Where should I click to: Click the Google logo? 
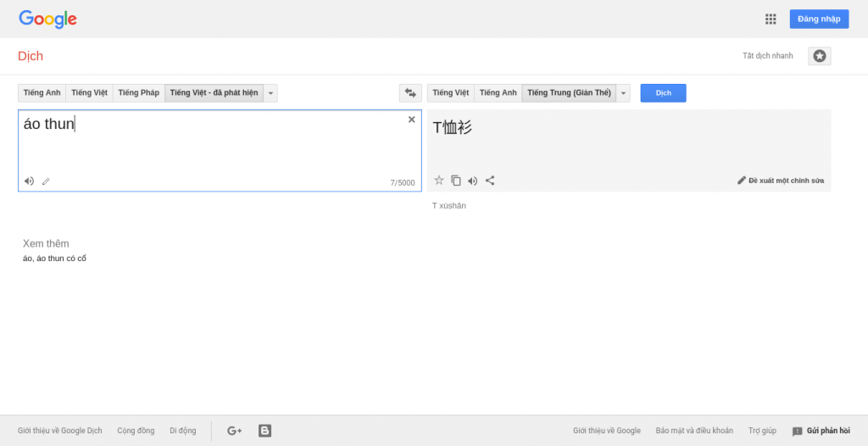[47, 20]
